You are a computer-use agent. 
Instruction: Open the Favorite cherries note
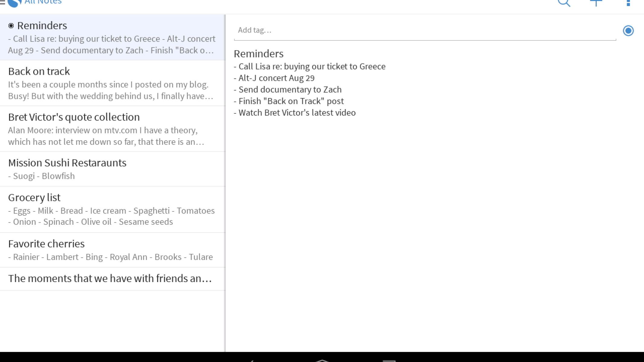coord(112,250)
